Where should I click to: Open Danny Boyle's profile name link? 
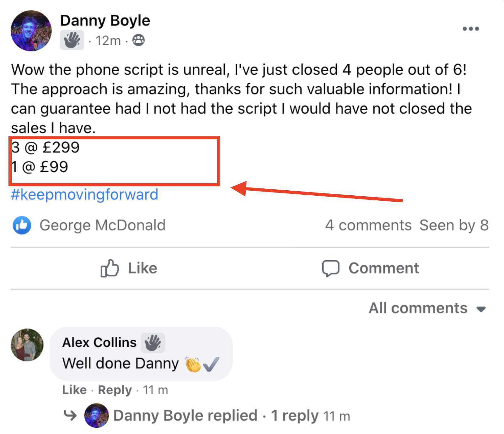coord(105,21)
